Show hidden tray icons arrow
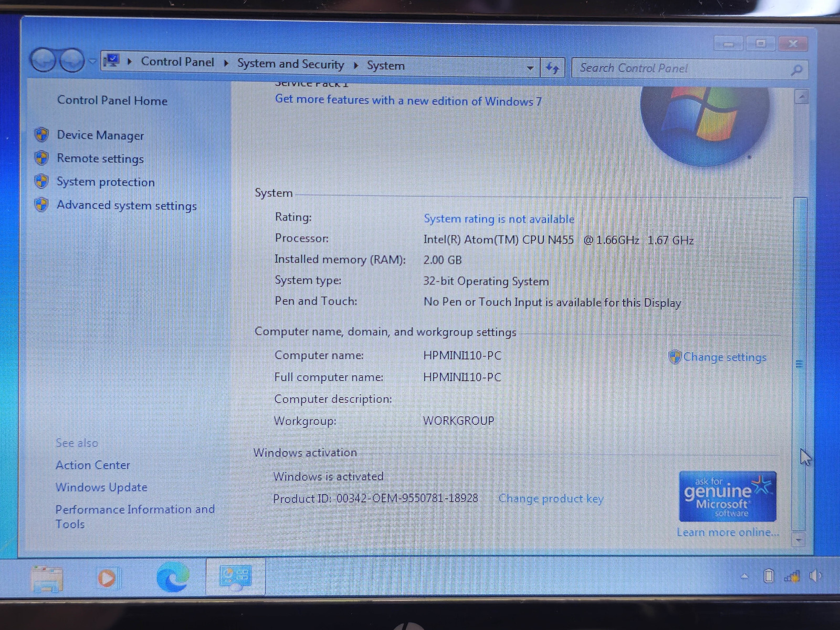 point(744,576)
